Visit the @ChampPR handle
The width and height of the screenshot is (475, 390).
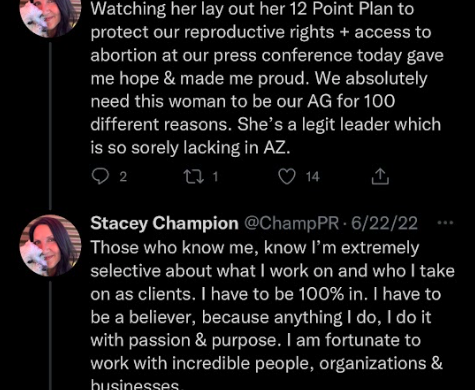292,224
